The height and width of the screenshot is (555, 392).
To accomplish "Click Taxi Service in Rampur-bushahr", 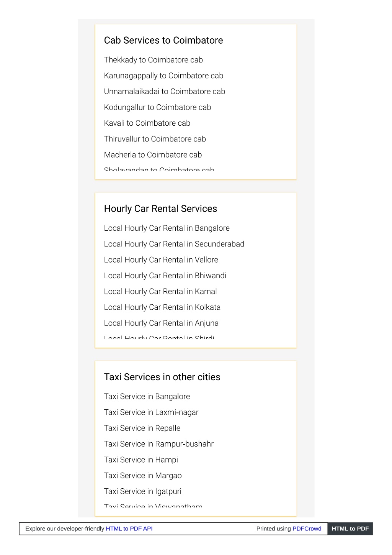I will tap(158, 444).
